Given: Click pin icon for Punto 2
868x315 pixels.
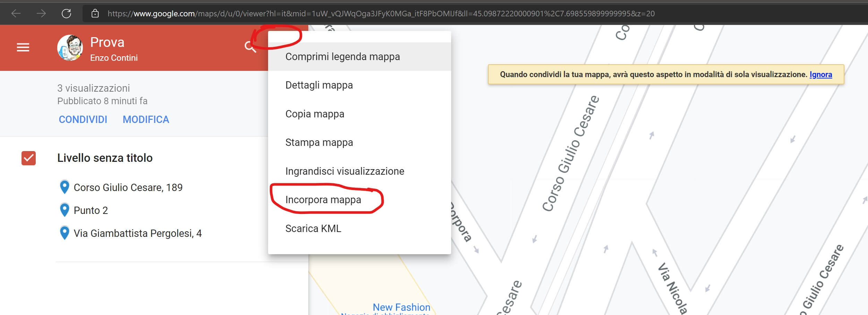Looking at the screenshot, I should click(x=65, y=210).
